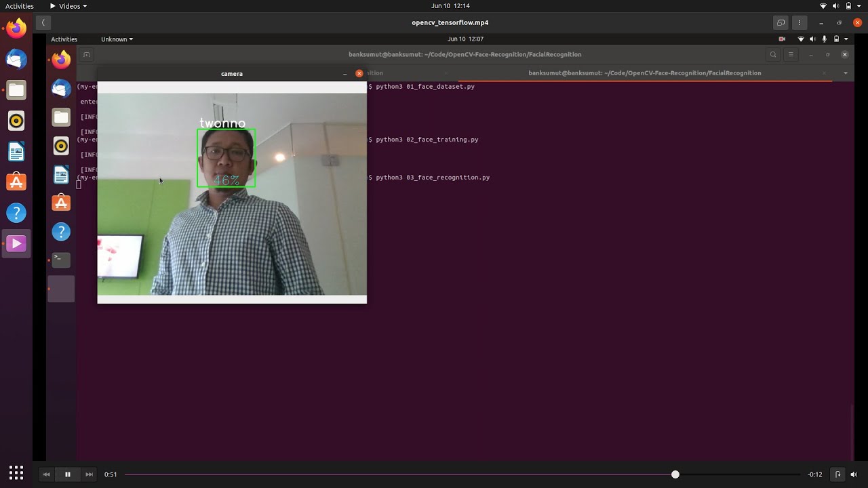Screen dimensions: 868x488
Task: Click Activities inside the recorded video desktop
Action: 64,39
